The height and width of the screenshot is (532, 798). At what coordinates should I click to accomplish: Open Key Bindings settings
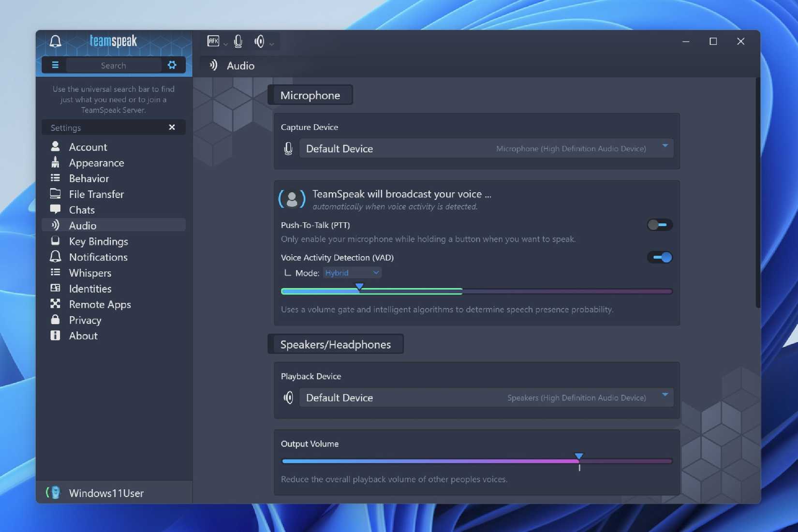coord(98,241)
